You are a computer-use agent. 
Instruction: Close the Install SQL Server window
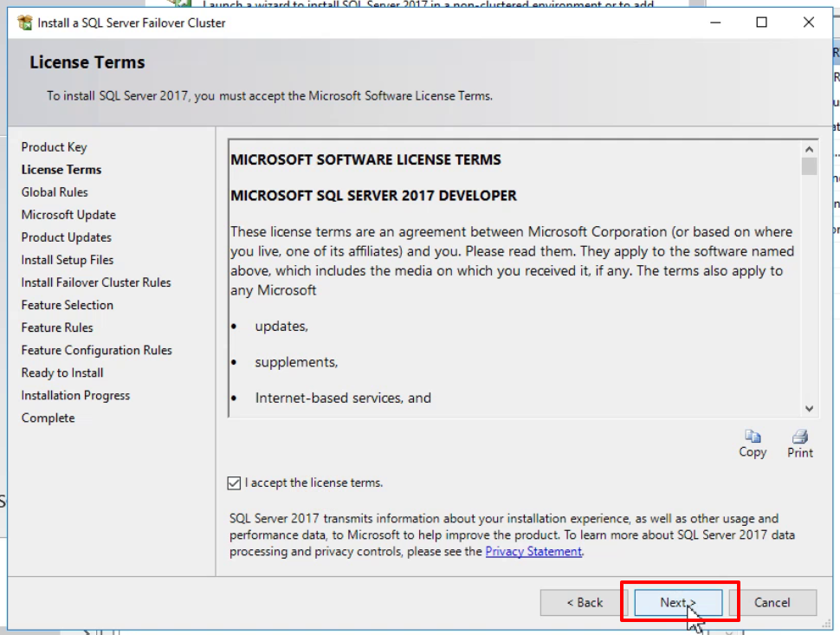pos(809,23)
